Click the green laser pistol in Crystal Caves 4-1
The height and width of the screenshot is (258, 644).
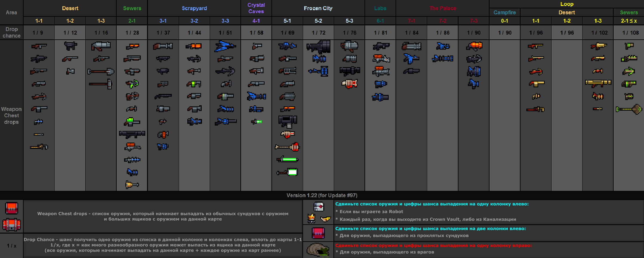click(256, 122)
